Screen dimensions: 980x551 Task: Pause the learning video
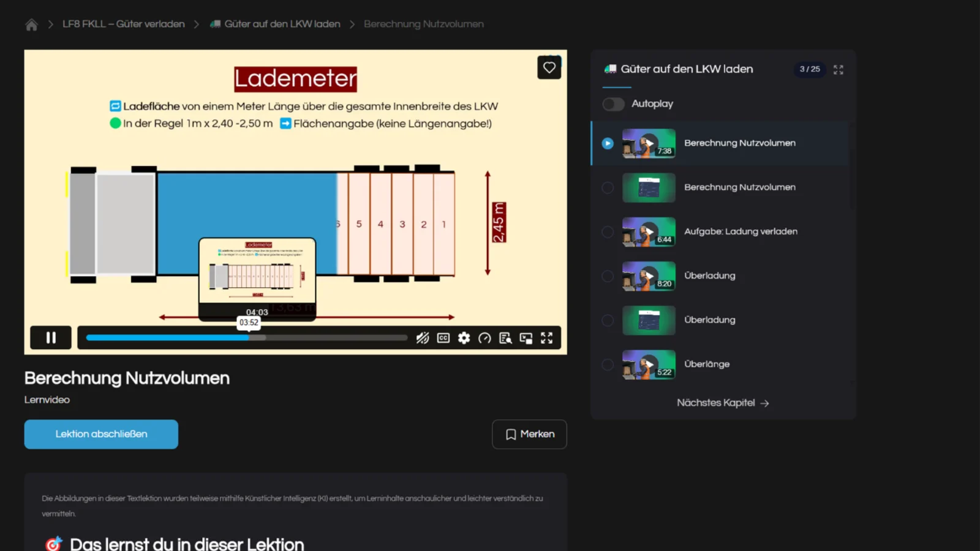click(x=51, y=338)
